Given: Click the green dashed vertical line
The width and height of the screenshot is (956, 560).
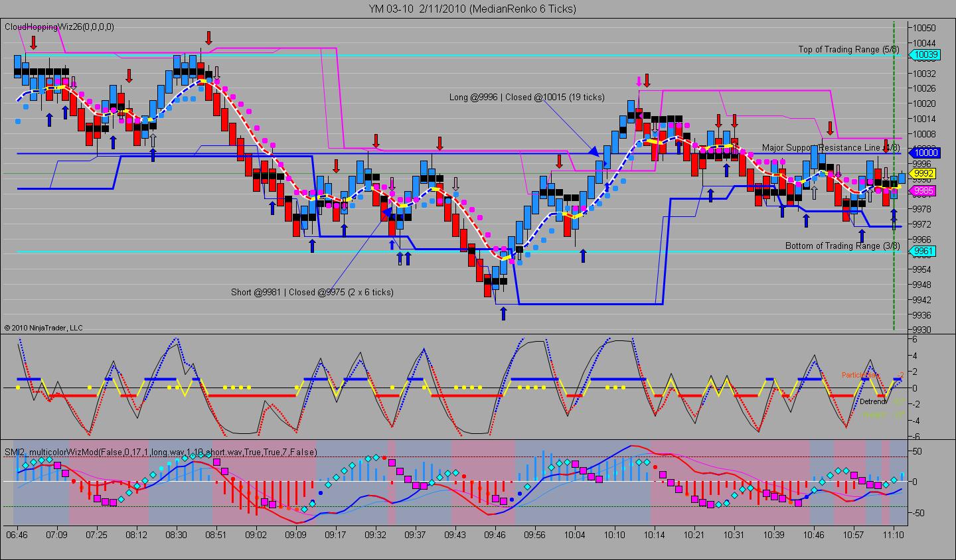Looking at the screenshot, I should [x=894, y=176].
